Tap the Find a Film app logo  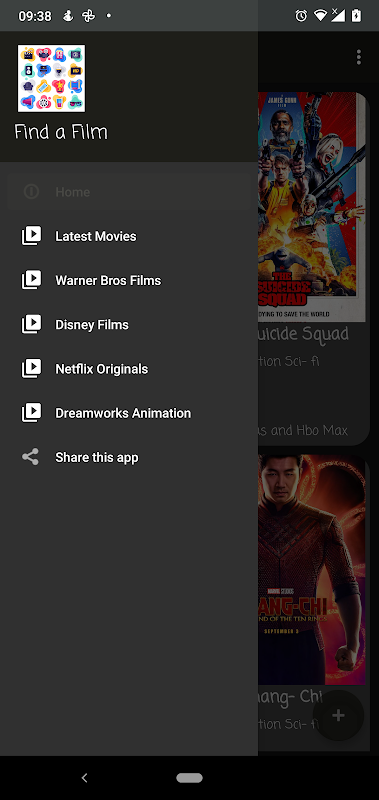pyautogui.click(x=52, y=78)
